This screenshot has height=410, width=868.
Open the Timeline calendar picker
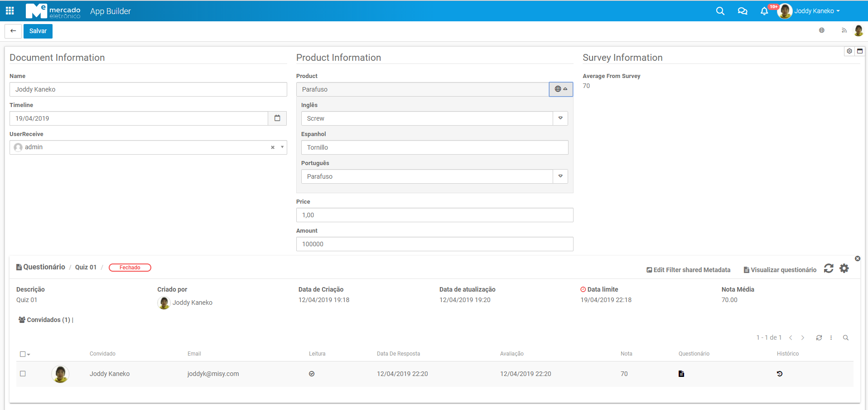277,118
